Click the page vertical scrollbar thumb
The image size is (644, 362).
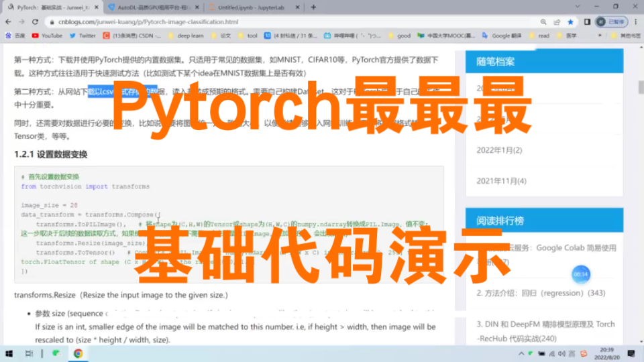641,87
